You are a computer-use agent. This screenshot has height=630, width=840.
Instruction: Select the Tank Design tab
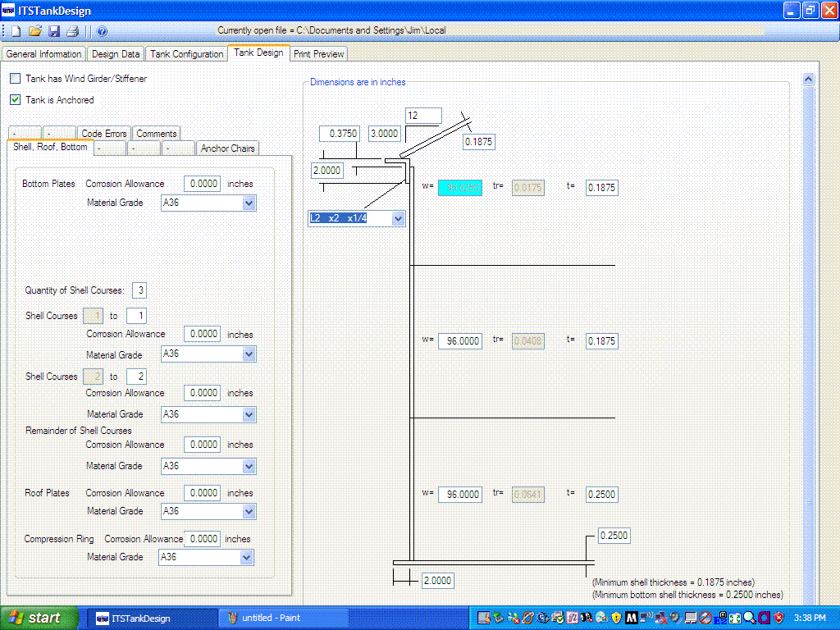point(258,52)
